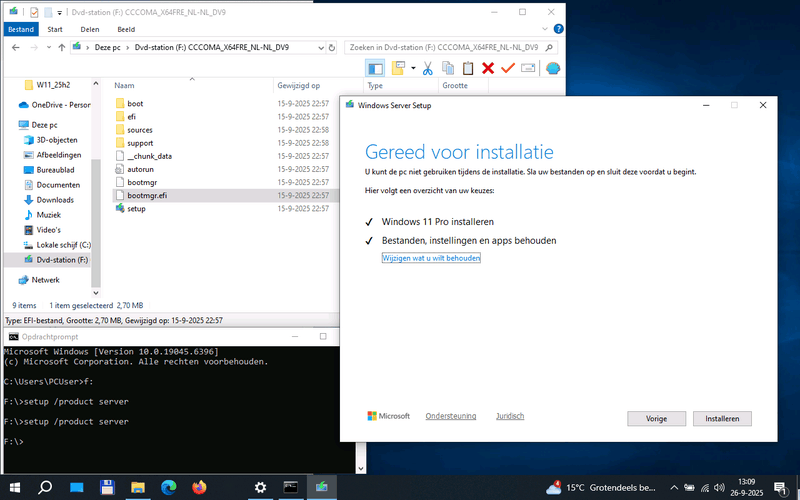This screenshot has height=500, width=800.
Task: Open Microsoft Edge from the taskbar
Action: (168, 487)
